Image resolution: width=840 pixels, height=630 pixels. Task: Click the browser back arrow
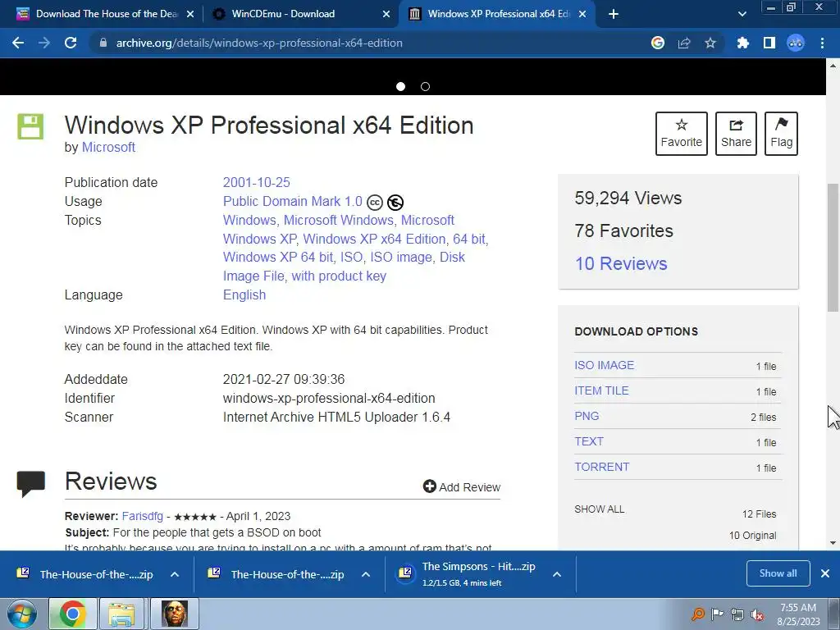pyautogui.click(x=18, y=43)
